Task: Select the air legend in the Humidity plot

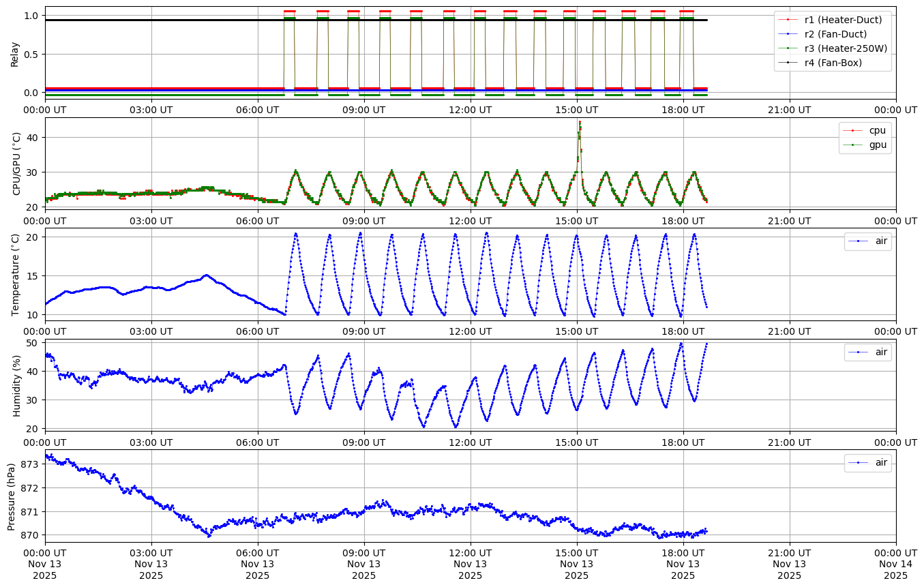Action: click(881, 352)
